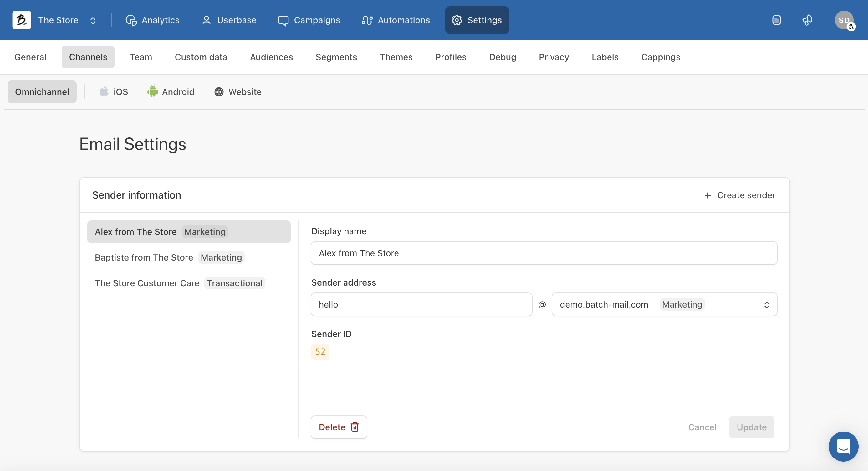This screenshot has width=868, height=471.
Task: Open the Userbase section
Action: 229,20
